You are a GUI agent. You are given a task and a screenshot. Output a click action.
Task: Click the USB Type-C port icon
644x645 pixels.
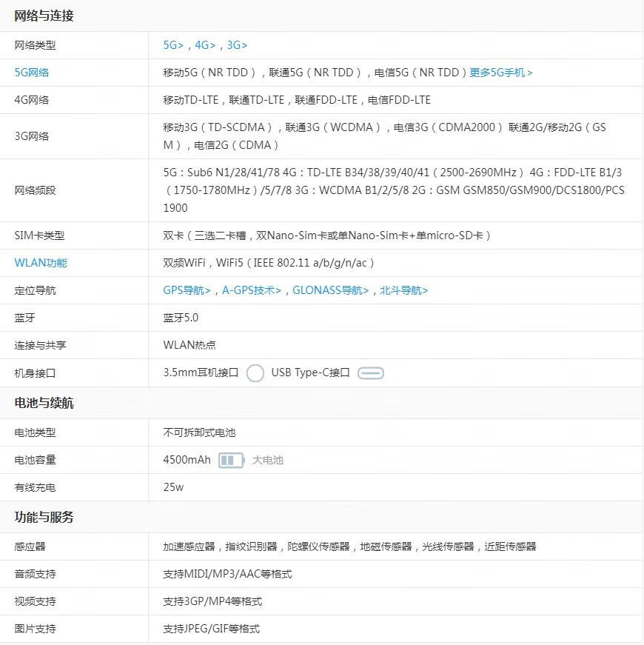pyautogui.click(x=371, y=373)
